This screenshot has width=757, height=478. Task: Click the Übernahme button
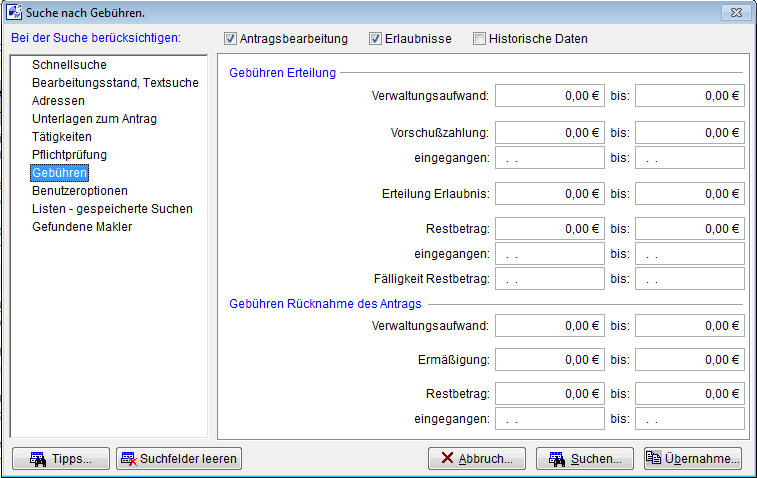click(x=693, y=459)
